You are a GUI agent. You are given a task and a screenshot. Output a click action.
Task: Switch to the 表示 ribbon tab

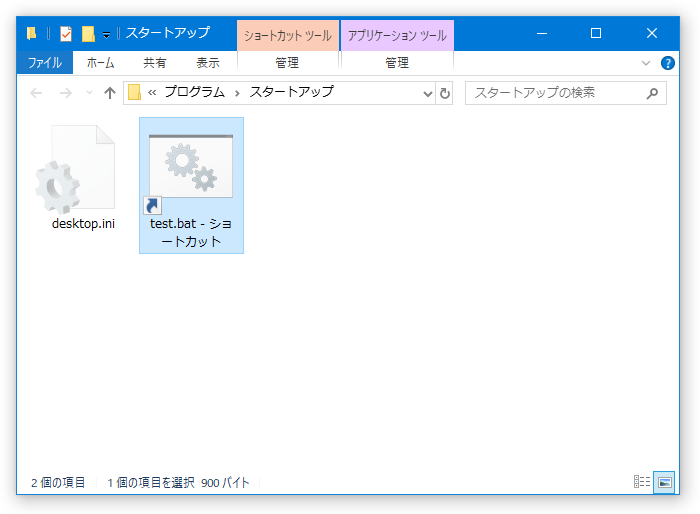coord(208,63)
